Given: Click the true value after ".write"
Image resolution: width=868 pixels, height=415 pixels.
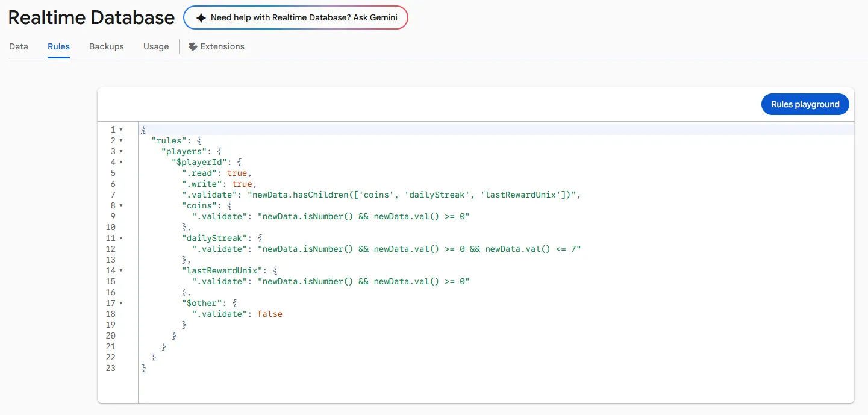Looking at the screenshot, I should pos(242,184).
